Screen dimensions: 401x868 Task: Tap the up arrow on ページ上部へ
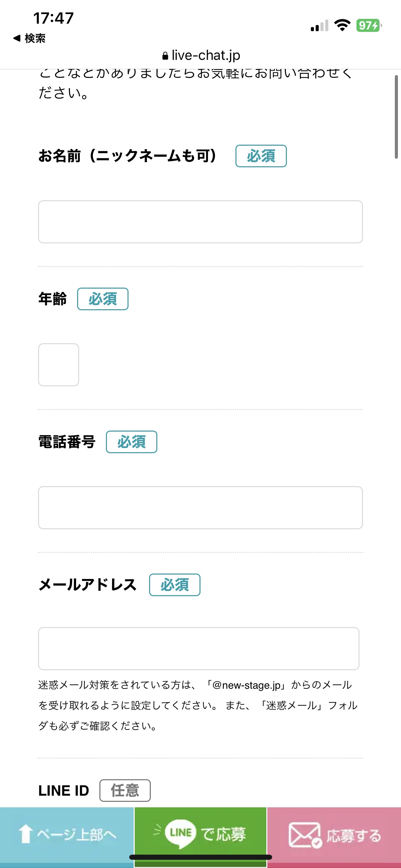coord(25,834)
